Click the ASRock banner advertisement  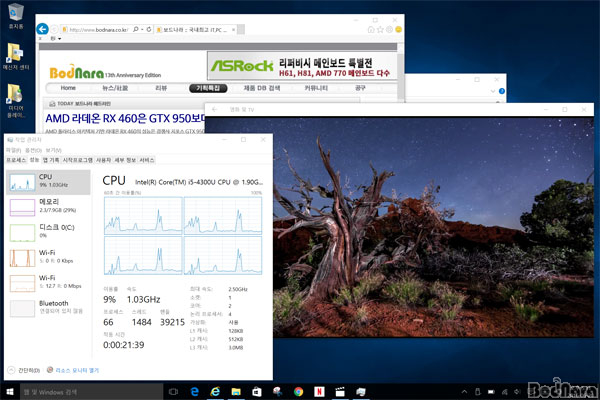tap(302, 65)
